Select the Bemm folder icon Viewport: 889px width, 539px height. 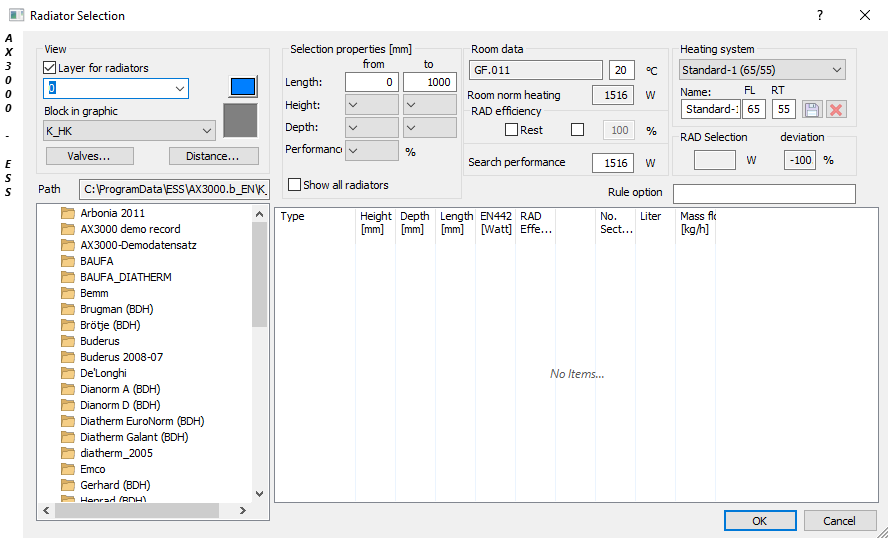(x=68, y=293)
